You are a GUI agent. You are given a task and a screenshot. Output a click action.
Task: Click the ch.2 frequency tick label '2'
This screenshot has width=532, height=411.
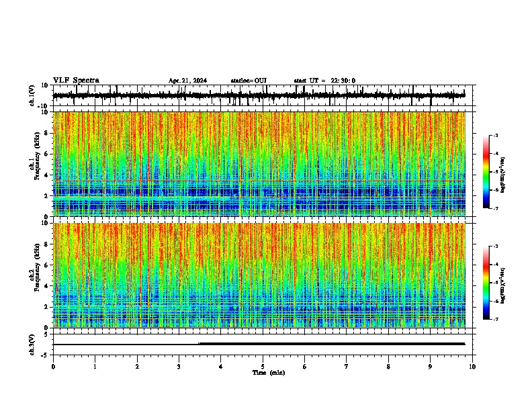(x=47, y=307)
